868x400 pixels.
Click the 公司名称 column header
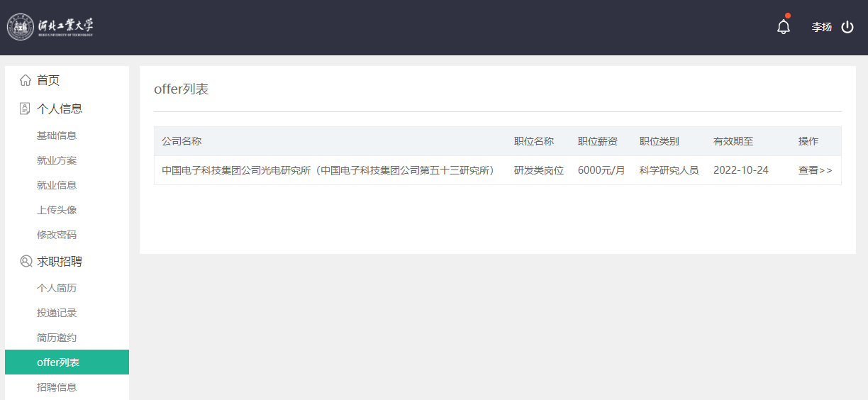tap(182, 141)
